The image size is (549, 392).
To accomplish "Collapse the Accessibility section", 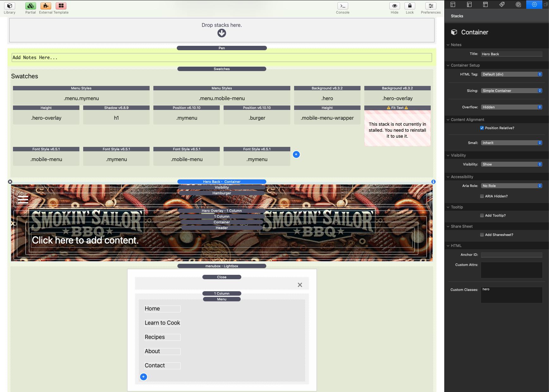I will pos(448,177).
